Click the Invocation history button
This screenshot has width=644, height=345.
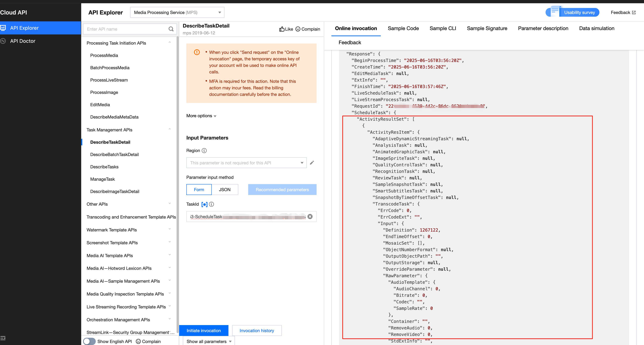coord(257,331)
